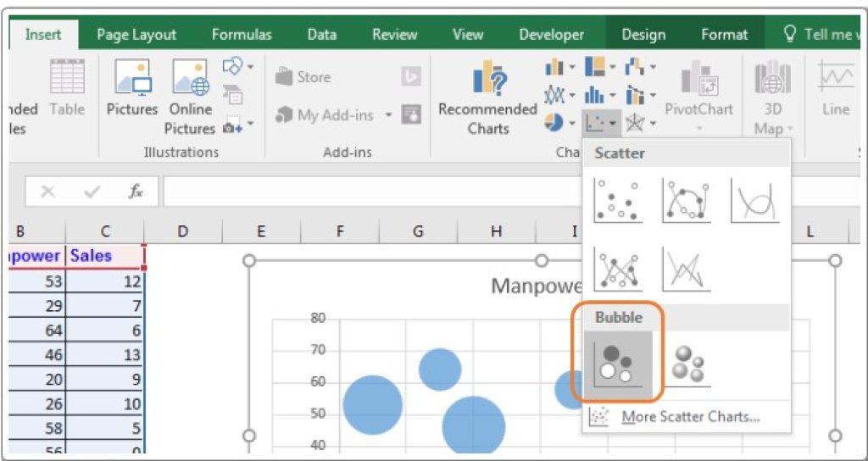
Task: Select the cell containing 53
Action: pos(37,281)
